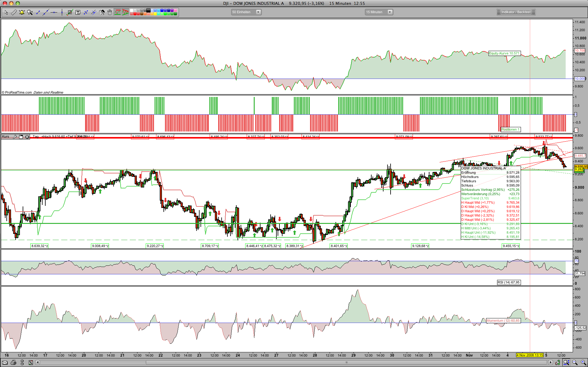Close the Kurs price panel
The height and width of the screenshot is (367, 588).
point(27,137)
